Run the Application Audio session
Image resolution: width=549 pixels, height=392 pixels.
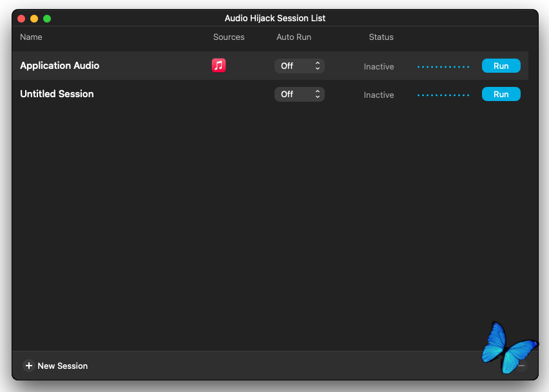[501, 66]
